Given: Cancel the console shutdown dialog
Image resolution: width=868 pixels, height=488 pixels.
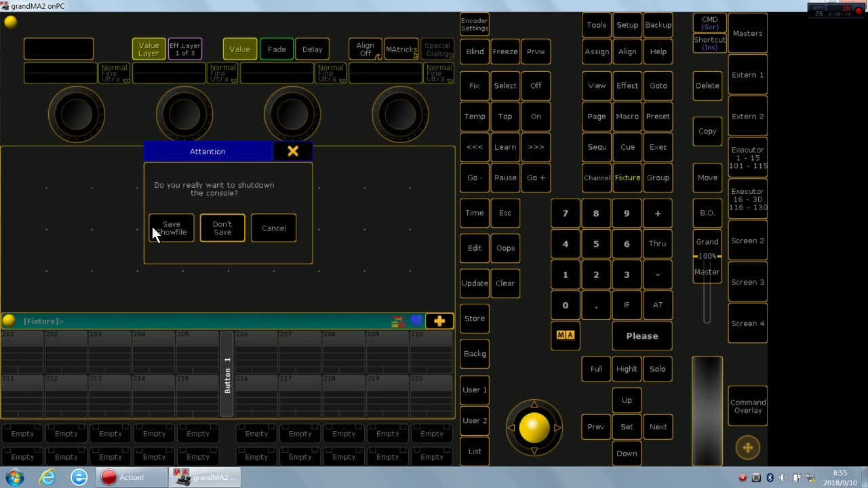Looking at the screenshot, I should click(x=274, y=228).
